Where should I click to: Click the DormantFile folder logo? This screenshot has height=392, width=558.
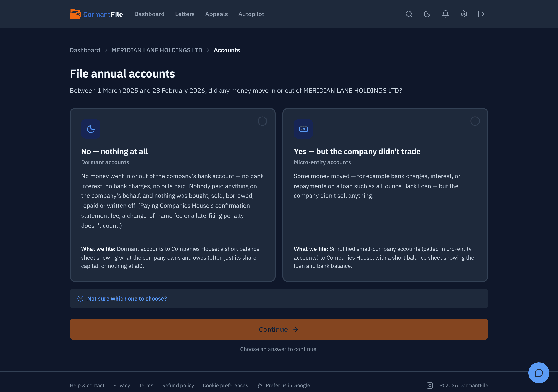pos(75,14)
